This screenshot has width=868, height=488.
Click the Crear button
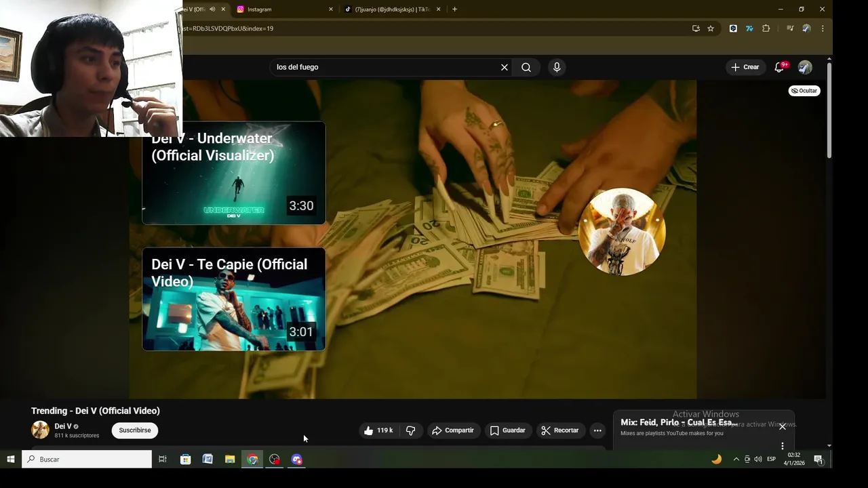point(745,67)
